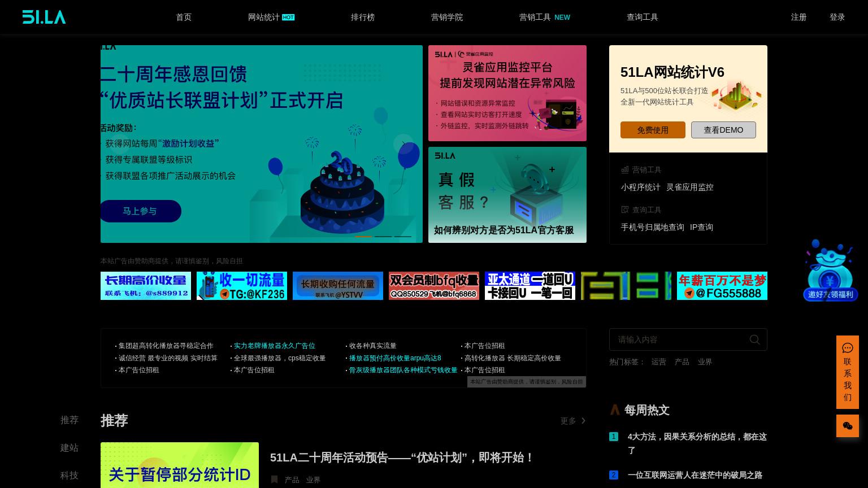Image resolution: width=868 pixels, height=488 pixels.
Task: Select second carousel indicator dash
Action: (x=383, y=236)
